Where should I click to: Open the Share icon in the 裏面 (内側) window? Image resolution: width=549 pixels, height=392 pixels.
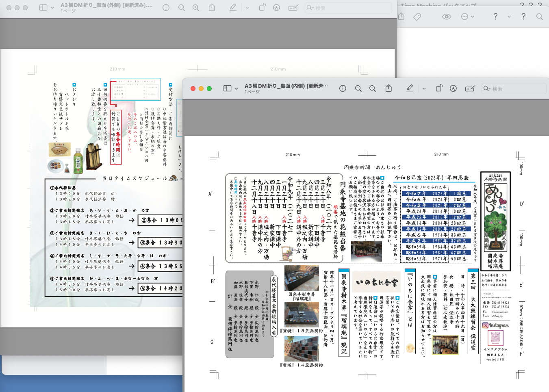point(388,88)
